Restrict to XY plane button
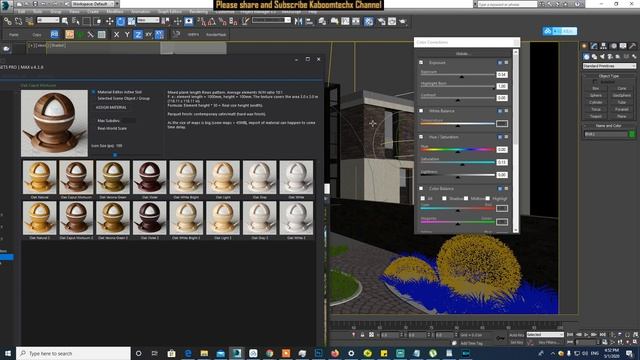This screenshot has height=360, width=640. click(x=149, y=35)
